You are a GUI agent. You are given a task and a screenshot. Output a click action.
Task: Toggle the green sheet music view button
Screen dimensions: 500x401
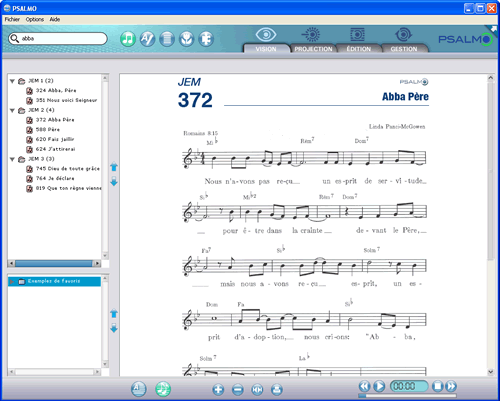(x=163, y=389)
